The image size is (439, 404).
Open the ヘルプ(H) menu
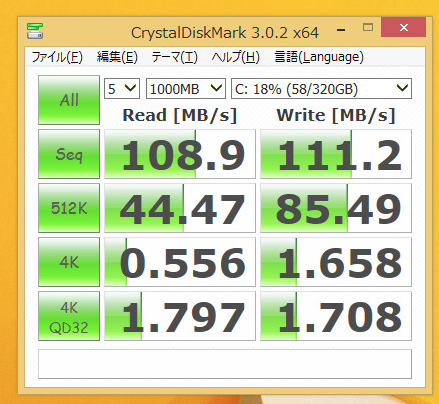[235, 57]
